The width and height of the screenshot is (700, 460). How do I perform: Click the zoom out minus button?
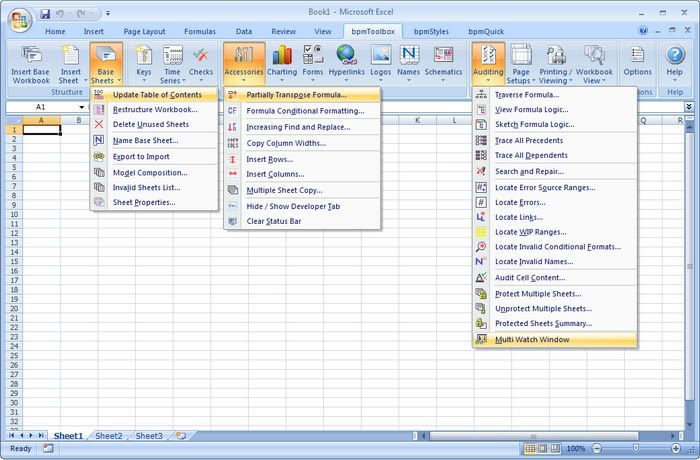click(597, 448)
